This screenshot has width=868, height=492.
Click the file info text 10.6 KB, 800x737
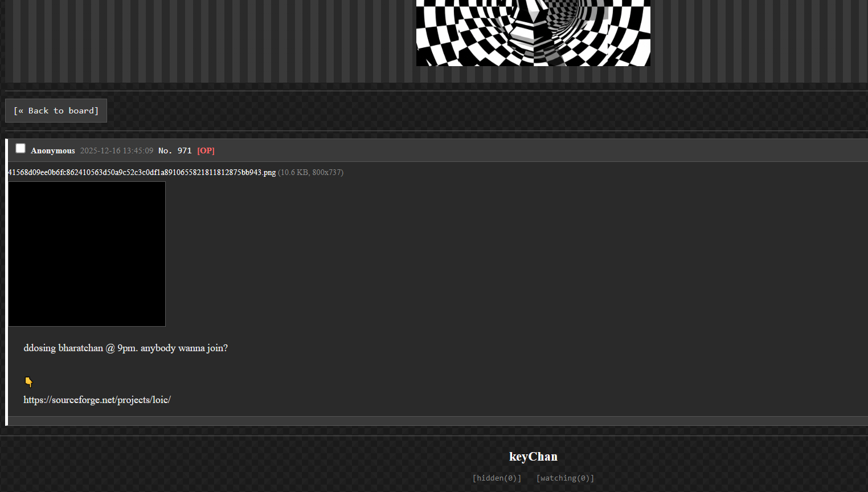(310, 172)
